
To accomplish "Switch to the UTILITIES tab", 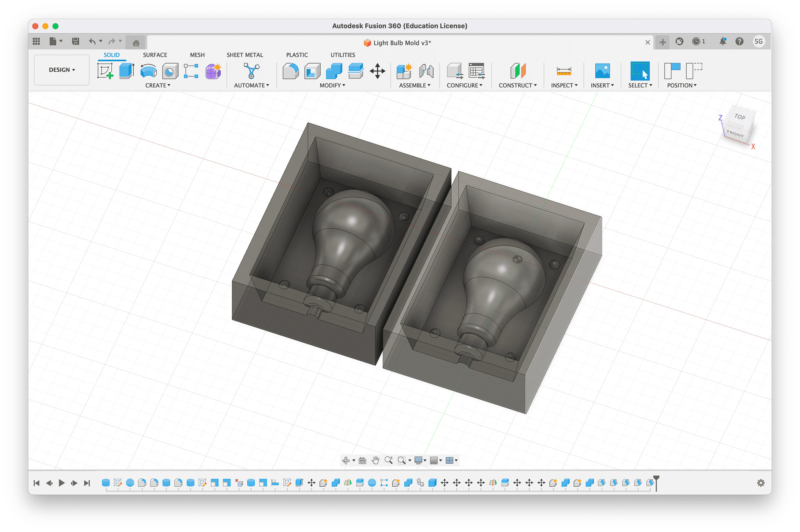I will point(343,55).
